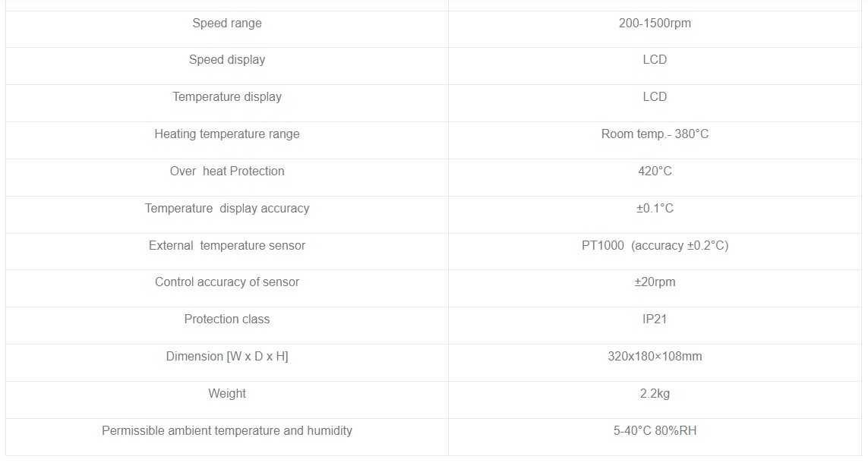
Task: Select the IP21 value cell
Action: (x=655, y=319)
